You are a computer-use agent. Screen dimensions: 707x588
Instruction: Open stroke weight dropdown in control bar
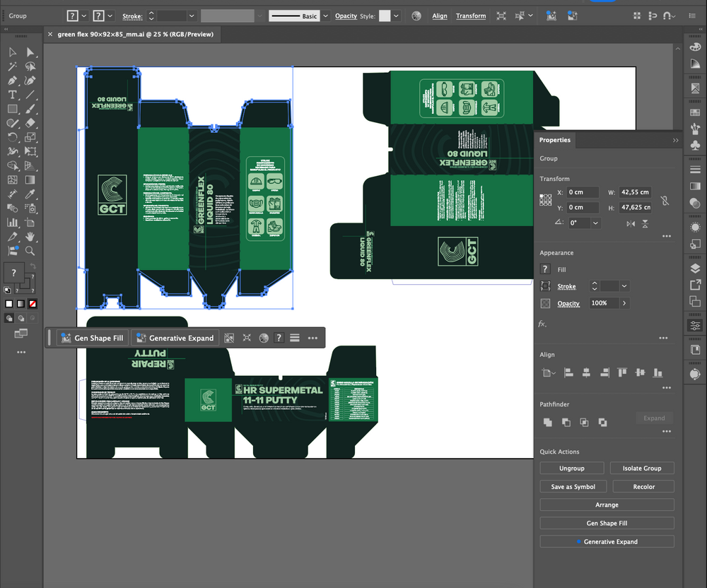tap(192, 16)
